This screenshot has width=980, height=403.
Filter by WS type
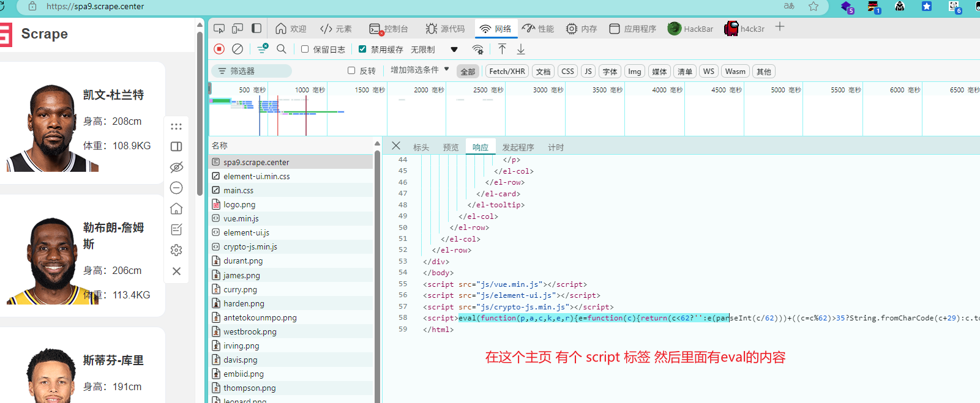(x=709, y=72)
